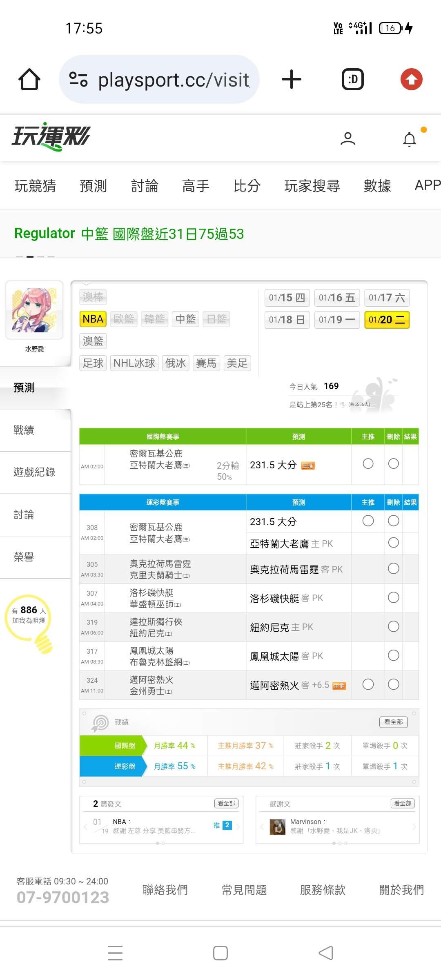Viewport: 441px width, 980px height.
Task: Open 預測 in the top navigation
Action: (x=93, y=186)
